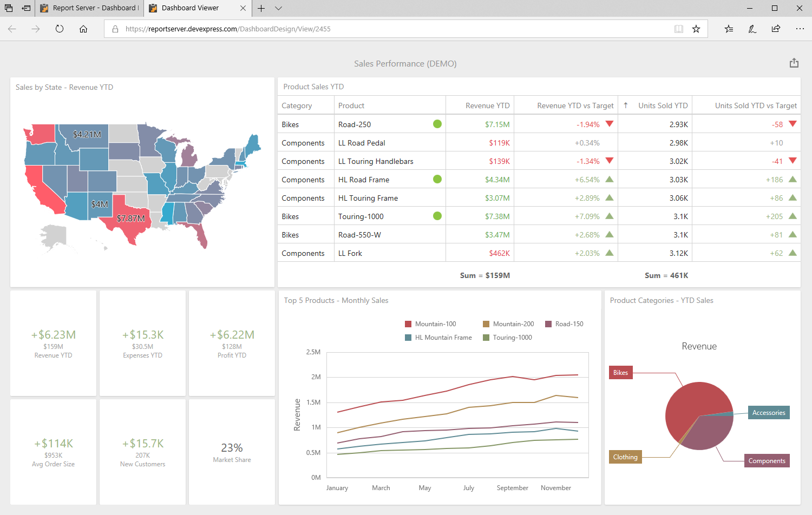Open a new browser tab
Screen dimensions: 812x515
(261, 8)
